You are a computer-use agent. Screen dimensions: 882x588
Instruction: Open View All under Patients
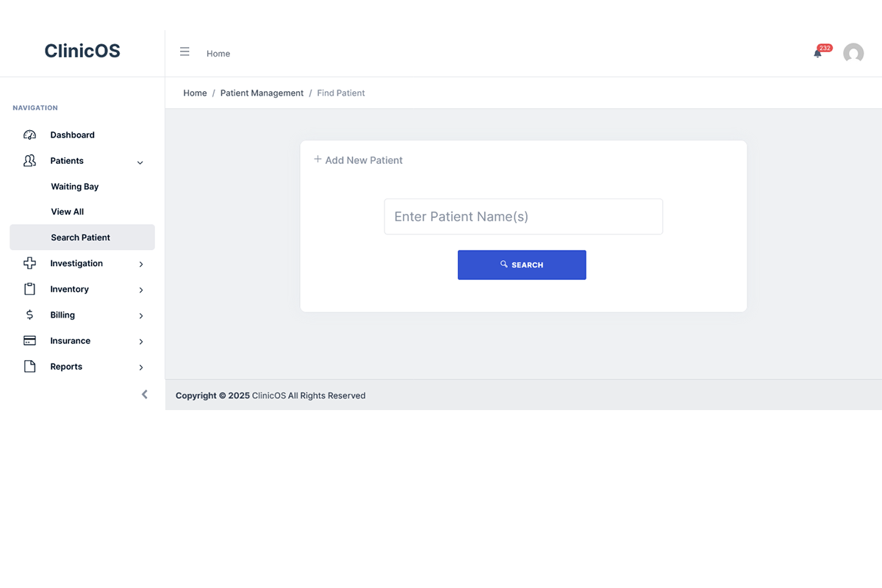67,211
